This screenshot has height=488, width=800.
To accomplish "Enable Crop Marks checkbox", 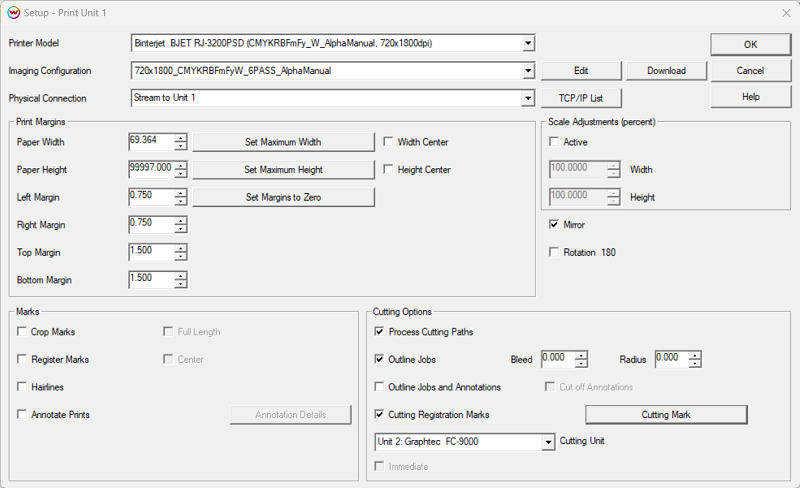I will click(22, 331).
